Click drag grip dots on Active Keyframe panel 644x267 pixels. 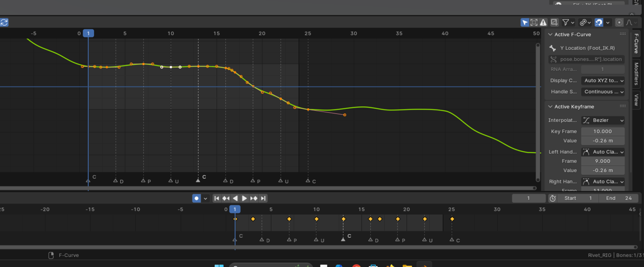[623, 107]
